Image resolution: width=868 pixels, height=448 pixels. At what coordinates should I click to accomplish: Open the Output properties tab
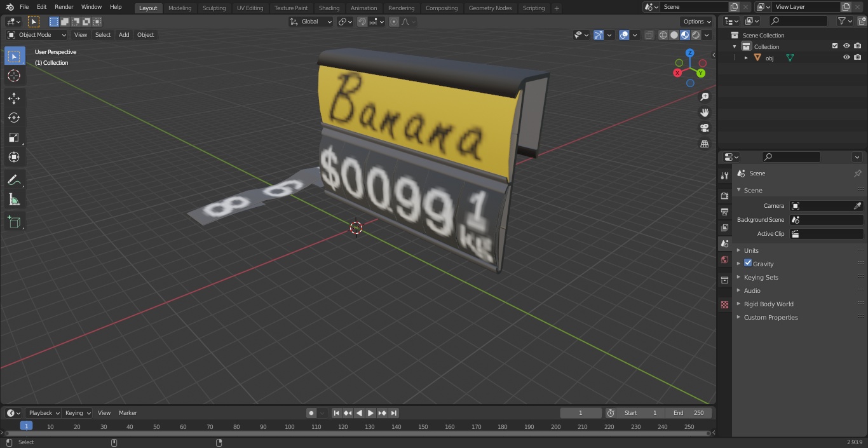724,212
